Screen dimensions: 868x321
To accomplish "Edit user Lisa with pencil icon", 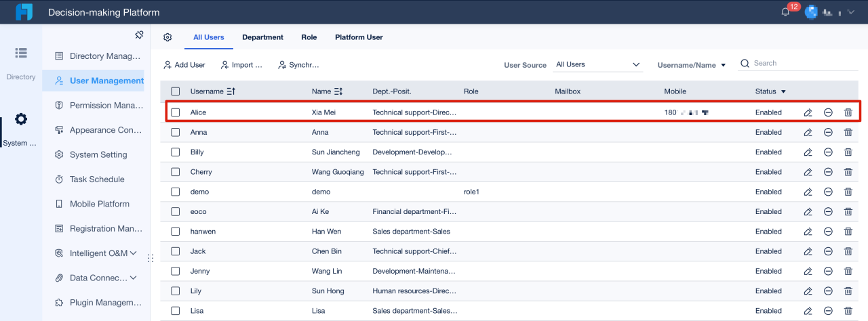I will (x=808, y=311).
